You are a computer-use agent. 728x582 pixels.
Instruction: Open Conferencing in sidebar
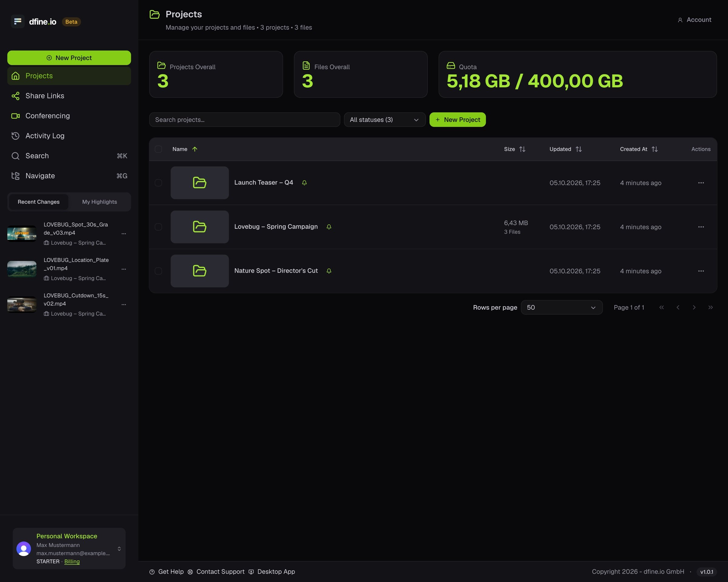click(69, 116)
